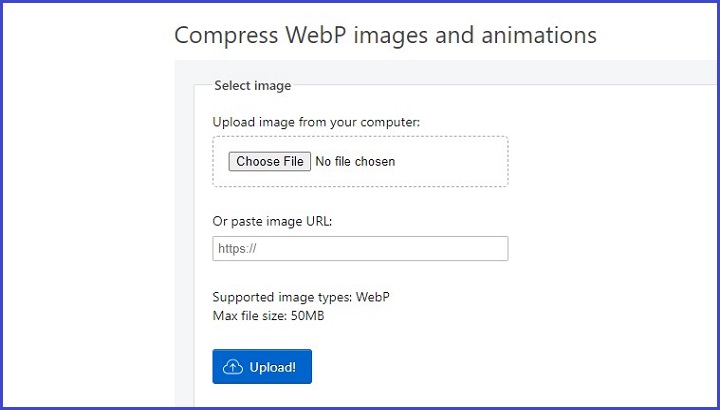Click the cloud icon on the Upload button
This screenshot has width=720, height=410.
232,367
